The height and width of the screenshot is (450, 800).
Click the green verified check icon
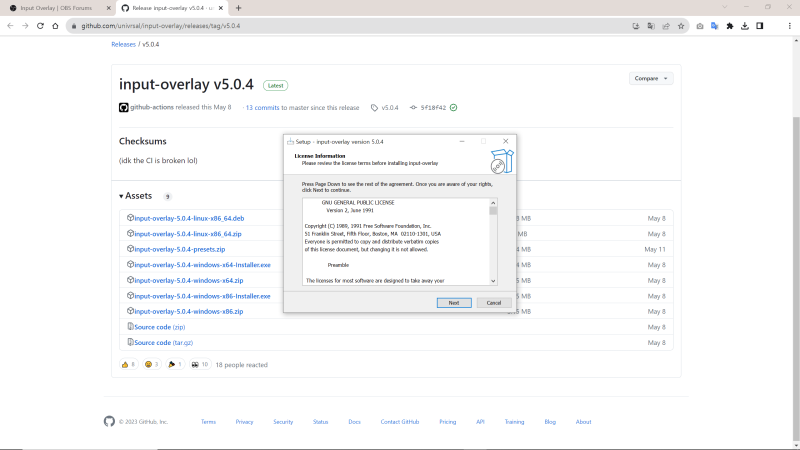point(454,108)
